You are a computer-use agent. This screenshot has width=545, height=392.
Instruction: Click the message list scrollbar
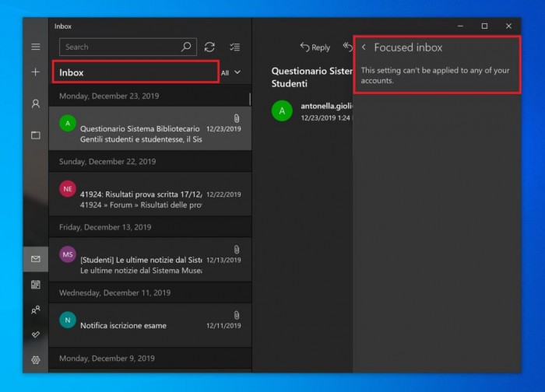click(250, 100)
